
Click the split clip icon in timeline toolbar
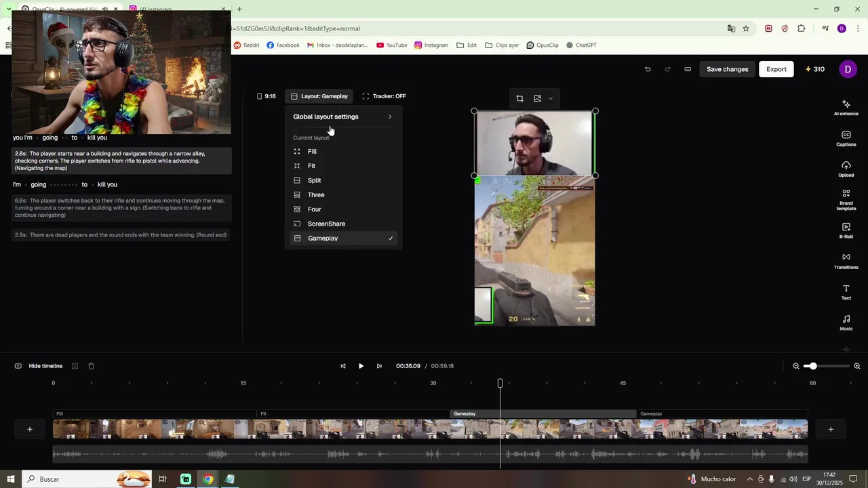(x=75, y=366)
